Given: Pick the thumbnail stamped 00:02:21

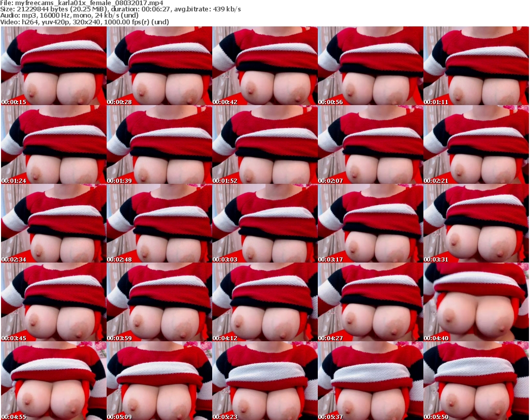Looking at the screenshot, I should point(476,144).
